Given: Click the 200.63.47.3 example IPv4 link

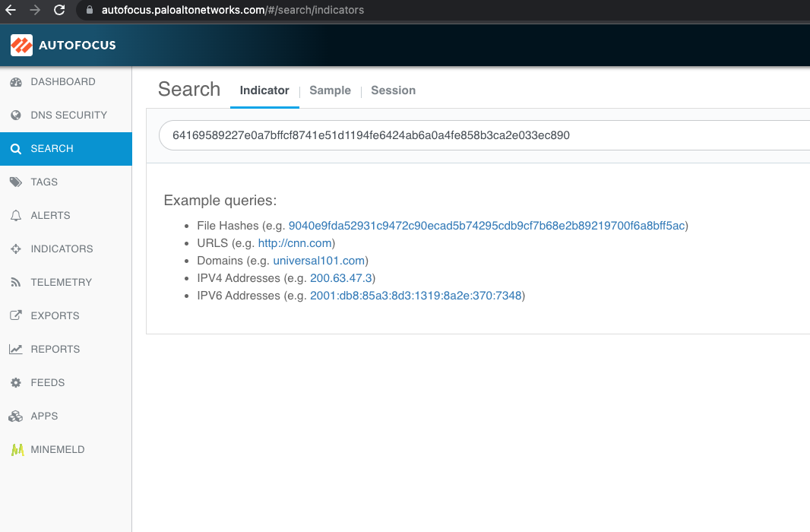Looking at the screenshot, I should [343, 278].
